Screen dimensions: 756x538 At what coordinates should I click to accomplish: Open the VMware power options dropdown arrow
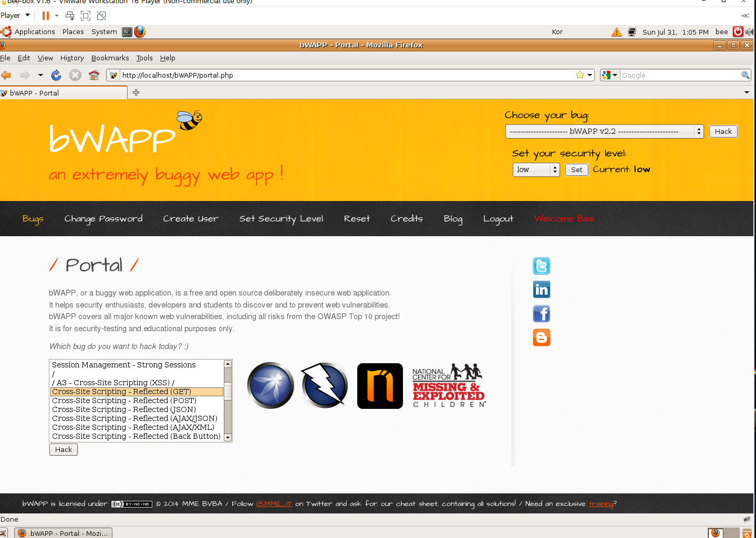tap(57, 16)
